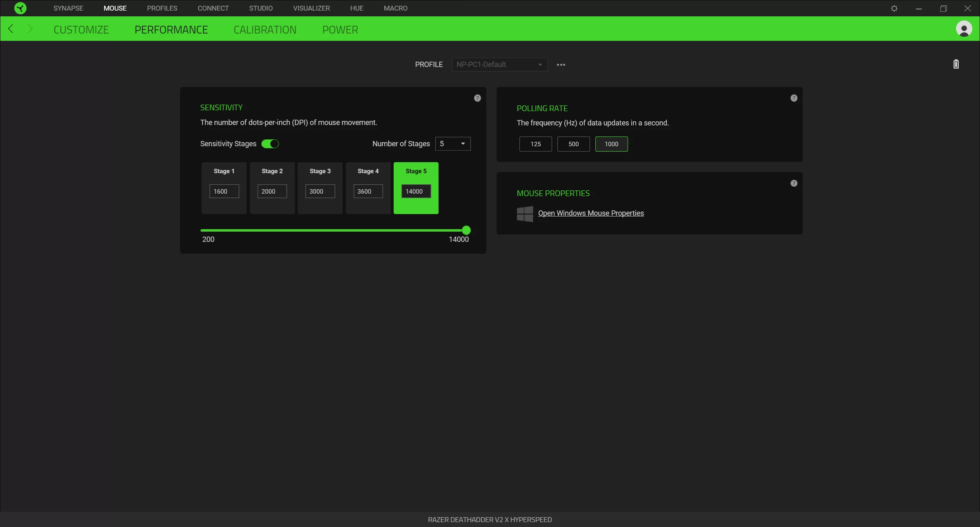Open the CONNECT top menu
Screen dimensions: 980x527
click(x=213, y=8)
